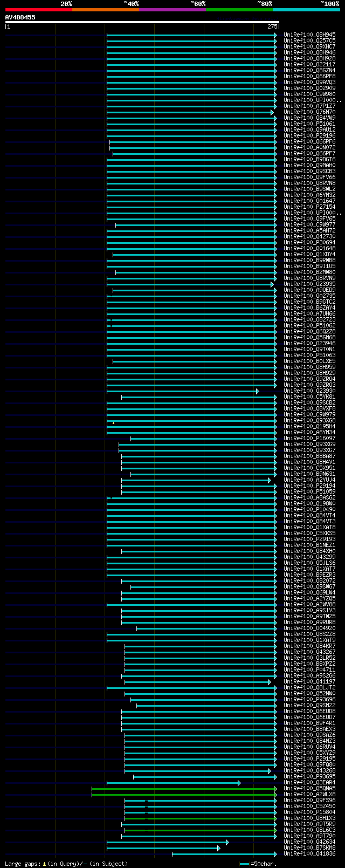This screenshot has width=345, height=868.
Task: Select hit label UniRef100_C5YK81
Action: [x=309, y=397]
